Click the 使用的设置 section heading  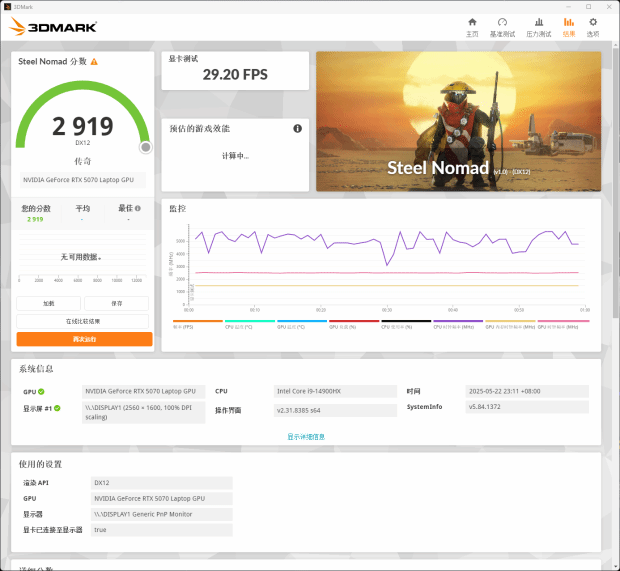[40, 464]
